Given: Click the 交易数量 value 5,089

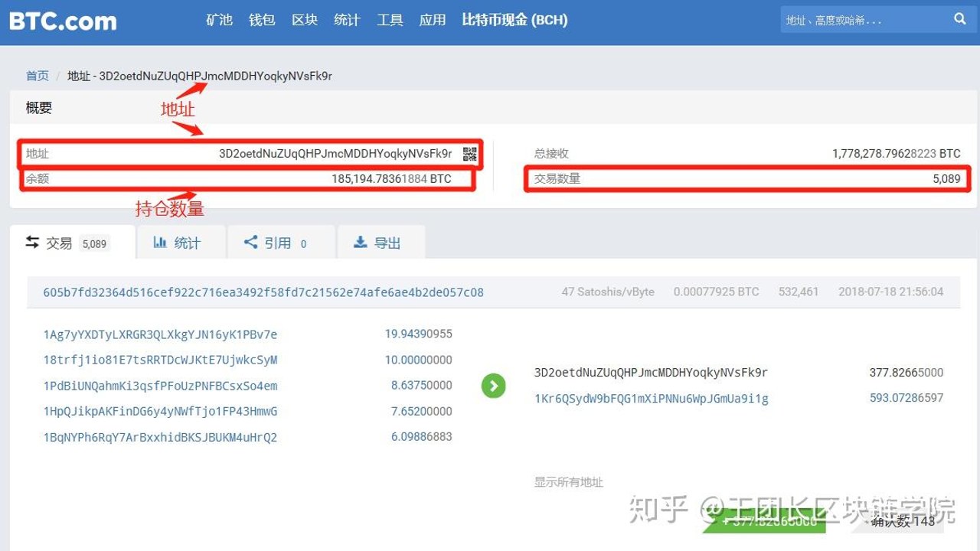Looking at the screenshot, I should 946,179.
